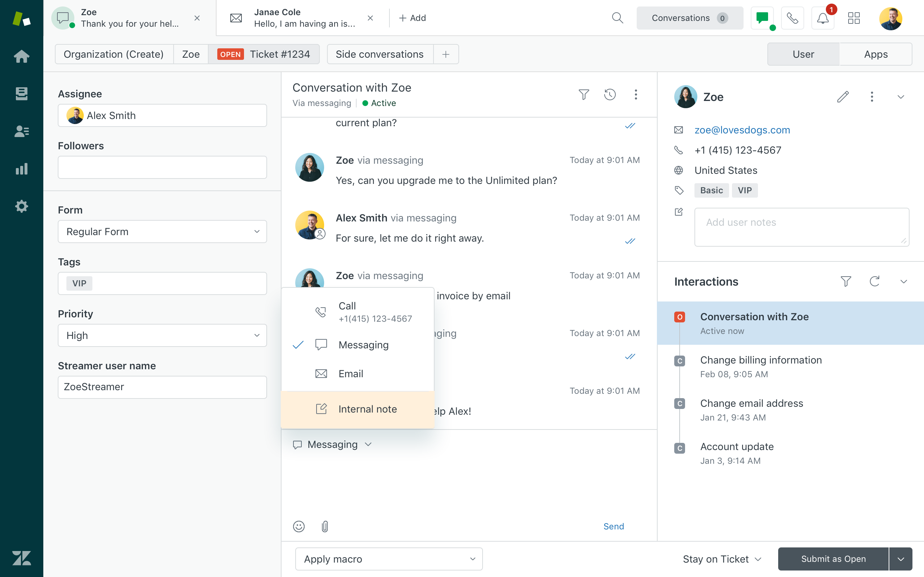Click the filter icon in Interactions panel
Image resolution: width=924 pixels, height=577 pixels.
846,281
